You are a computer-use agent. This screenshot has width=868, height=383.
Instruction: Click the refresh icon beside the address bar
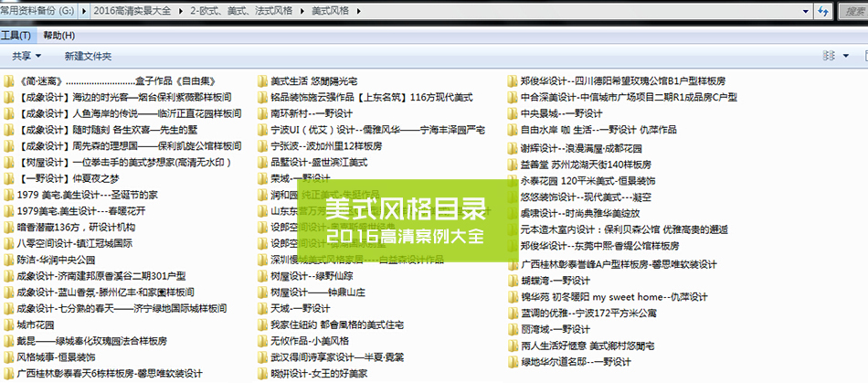[x=823, y=11]
